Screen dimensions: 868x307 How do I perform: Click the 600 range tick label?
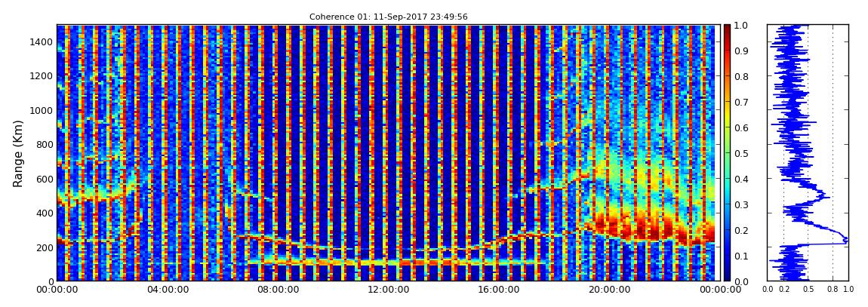coord(43,180)
